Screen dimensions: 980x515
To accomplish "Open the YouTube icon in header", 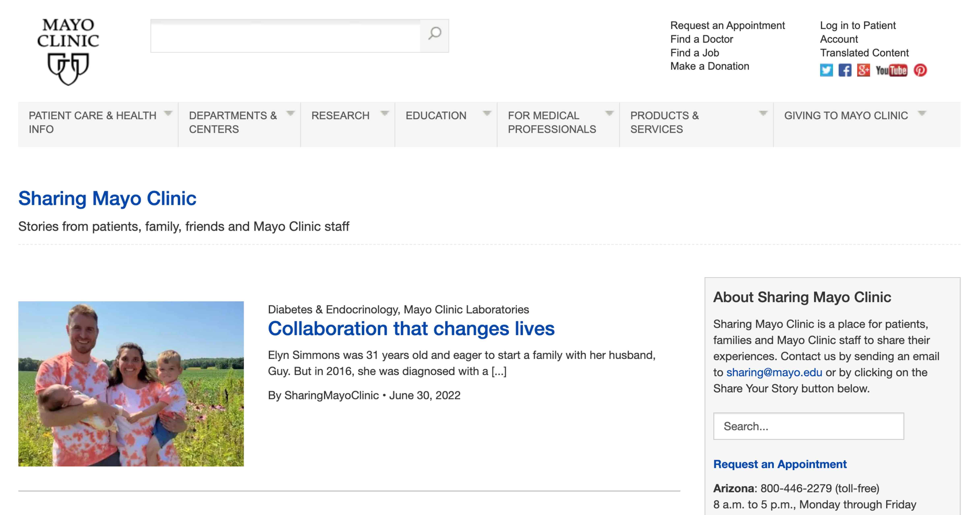I will [891, 70].
